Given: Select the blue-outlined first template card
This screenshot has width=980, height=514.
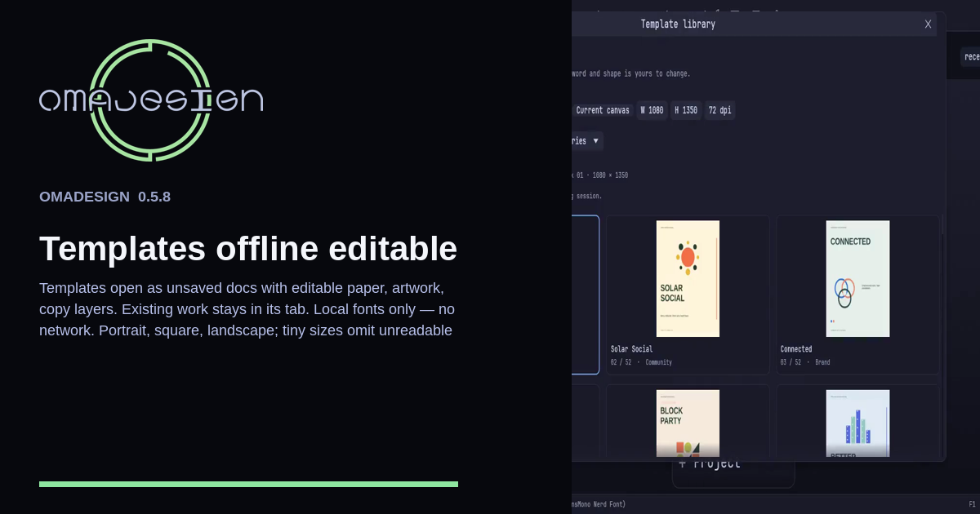Looking at the screenshot, I should (585, 295).
